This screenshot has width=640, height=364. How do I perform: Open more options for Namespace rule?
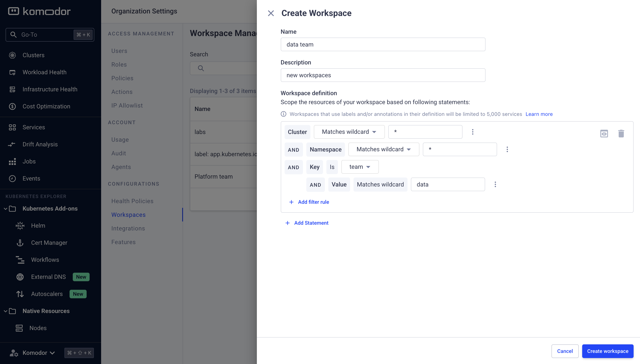click(507, 149)
